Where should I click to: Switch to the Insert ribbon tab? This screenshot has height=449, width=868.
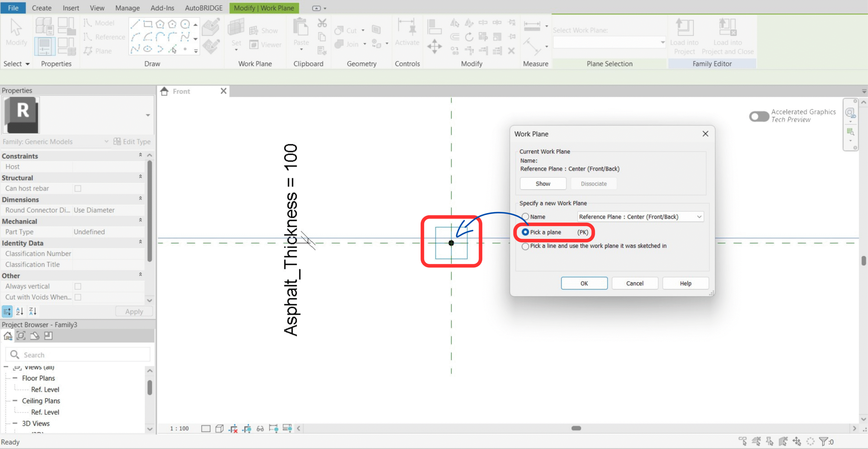coord(71,8)
